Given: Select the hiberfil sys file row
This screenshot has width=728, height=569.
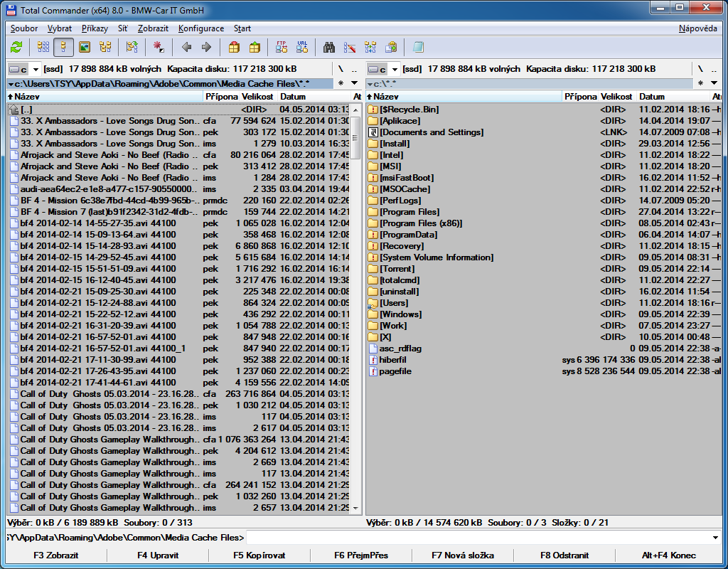Looking at the screenshot, I should point(544,360).
